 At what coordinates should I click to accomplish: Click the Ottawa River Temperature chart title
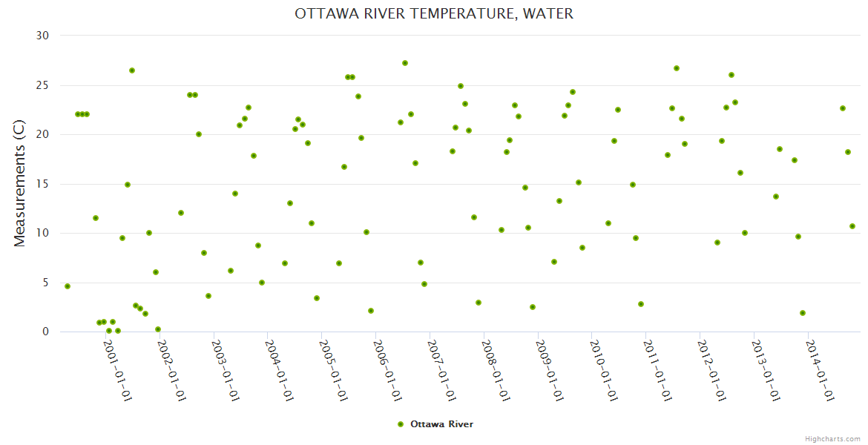pos(434,14)
